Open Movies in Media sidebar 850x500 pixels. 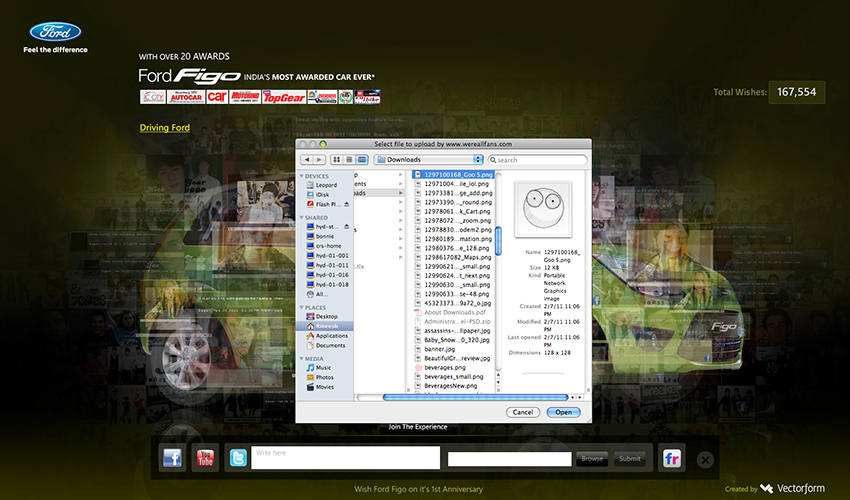pyautogui.click(x=324, y=387)
